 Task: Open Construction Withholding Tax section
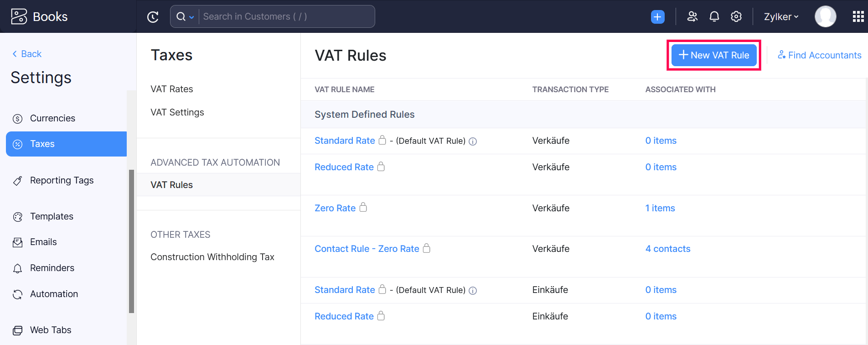(212, 257)
